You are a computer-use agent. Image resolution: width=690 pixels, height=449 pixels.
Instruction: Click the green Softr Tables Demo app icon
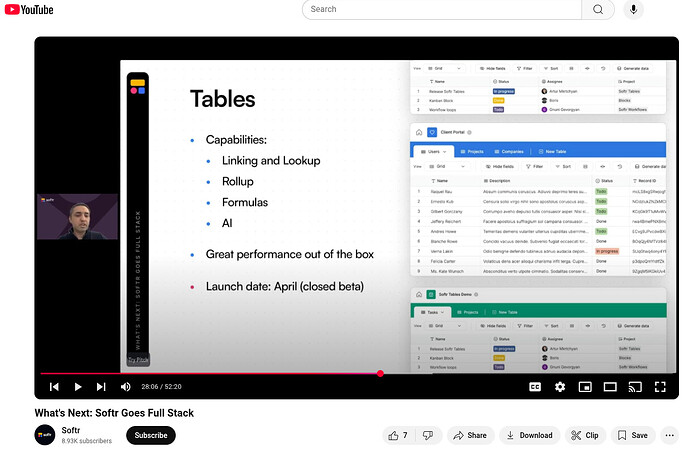431,294
